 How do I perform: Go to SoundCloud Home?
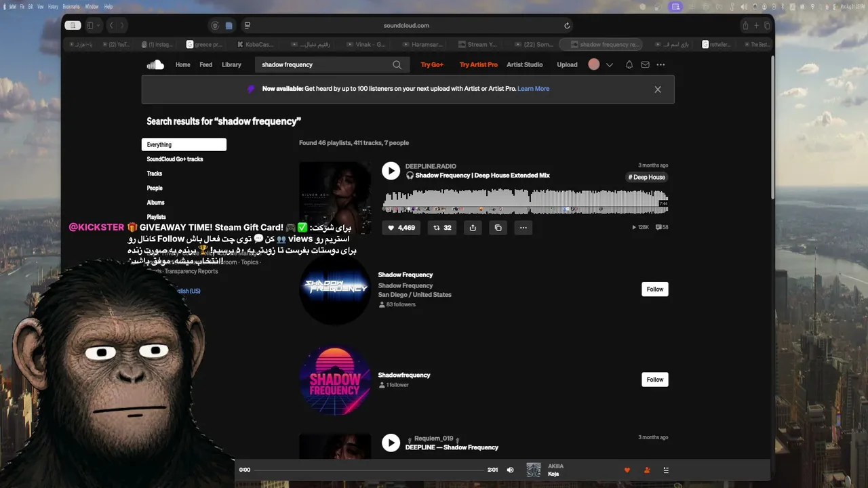[183, 65]
